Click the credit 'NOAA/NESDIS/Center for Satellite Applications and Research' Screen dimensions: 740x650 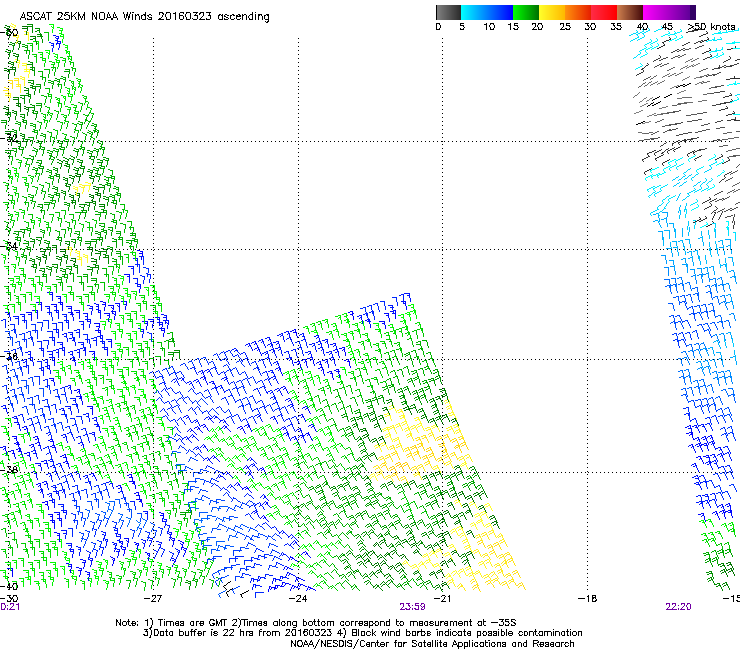tap(432, 644)
